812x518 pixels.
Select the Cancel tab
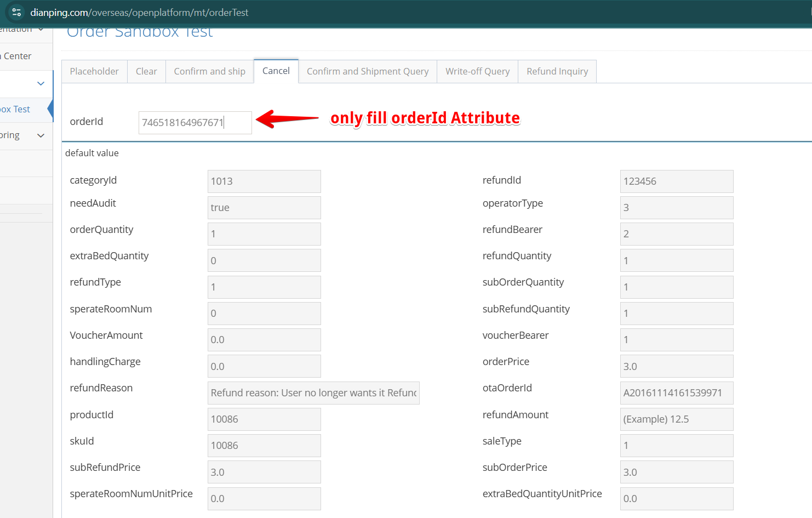(276, 71)
